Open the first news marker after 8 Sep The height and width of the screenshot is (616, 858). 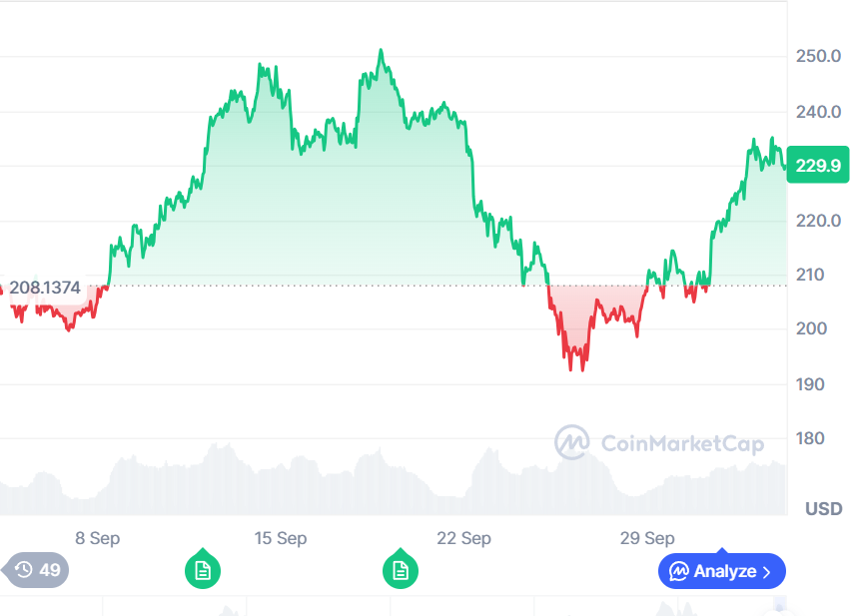[x=203, y=571]
